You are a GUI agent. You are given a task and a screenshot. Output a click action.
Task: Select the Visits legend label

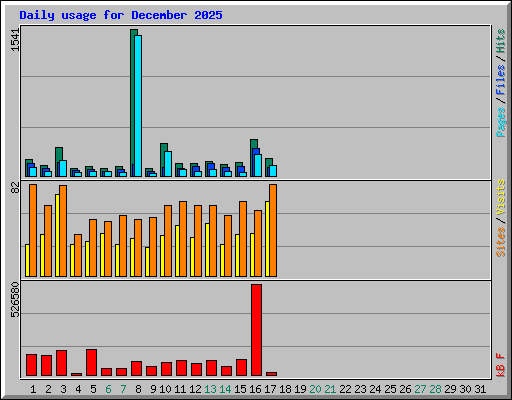point(501,197)
